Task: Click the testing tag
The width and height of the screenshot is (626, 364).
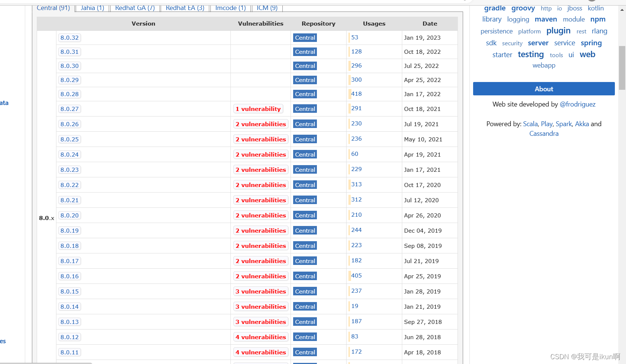Action: point(531,55)
